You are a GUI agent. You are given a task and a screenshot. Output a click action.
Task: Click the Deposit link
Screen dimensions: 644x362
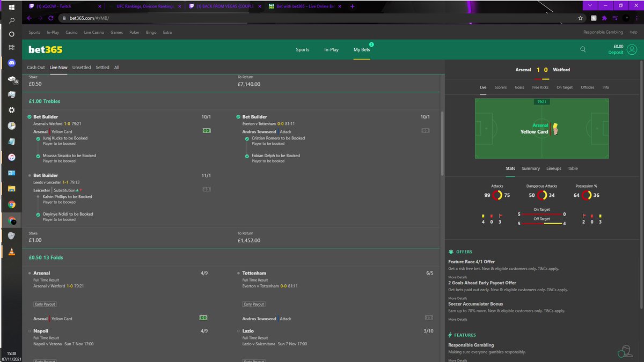[616, 53]
